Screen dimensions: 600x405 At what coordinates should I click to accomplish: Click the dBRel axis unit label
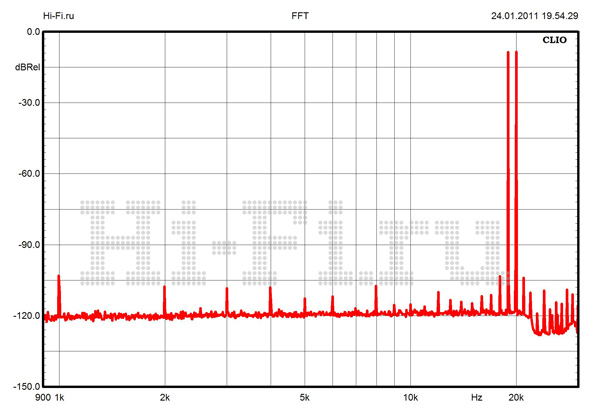coord(28,67)
